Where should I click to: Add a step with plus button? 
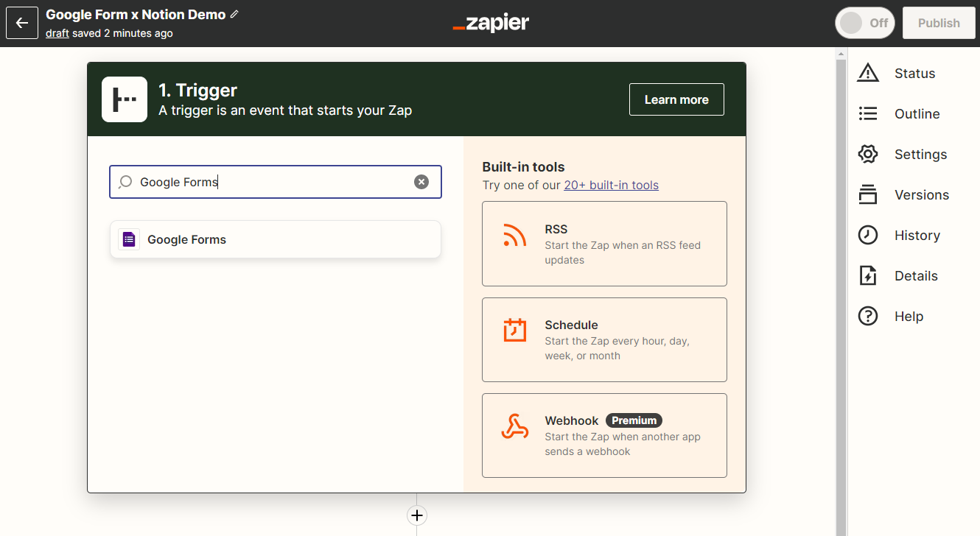point(417,515)
